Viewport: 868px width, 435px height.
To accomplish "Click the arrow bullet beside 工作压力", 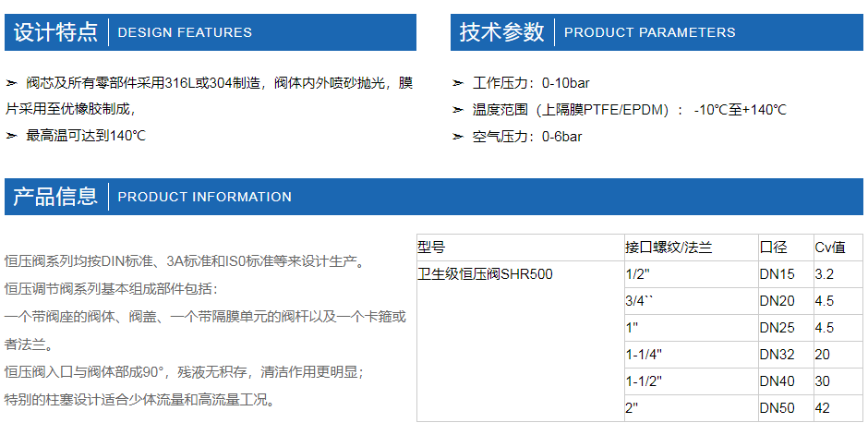I will pyautogui.click(x=458, y=83).
